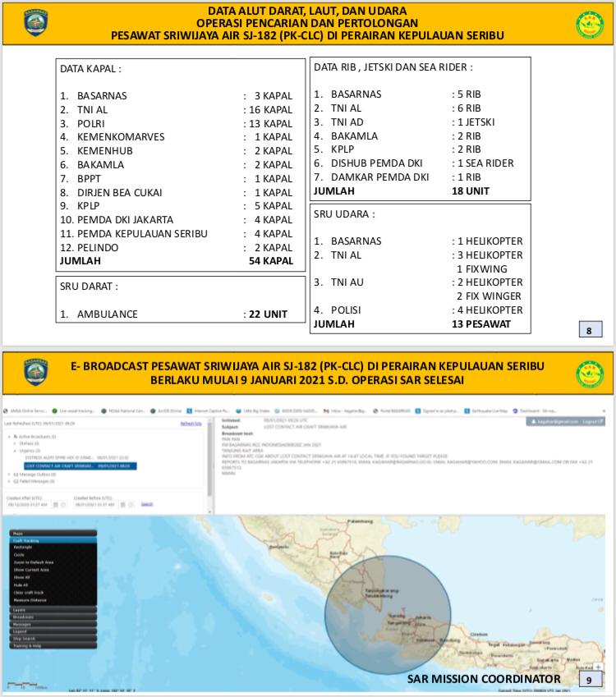The height and width of the screenshot is (697, 616).
Task: Select the DISTRESS ALERT EPIRB broadcast row
Action: [76, 457]
